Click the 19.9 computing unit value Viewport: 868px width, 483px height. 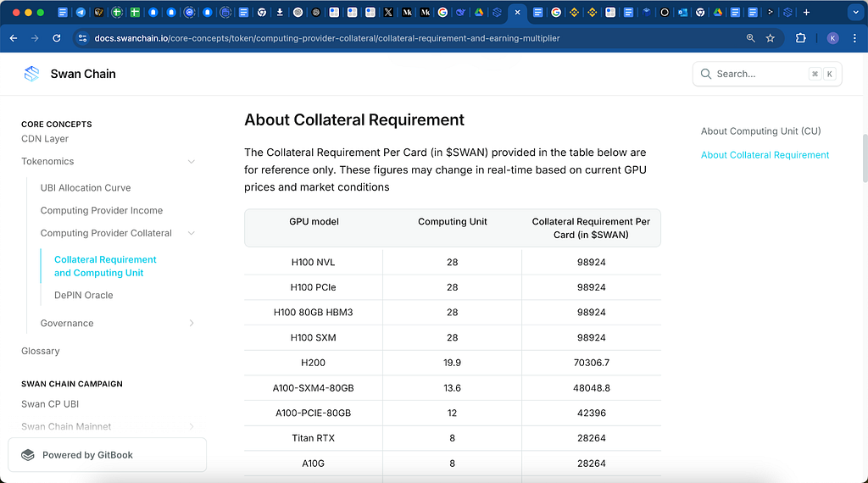[x=453, y=363]
